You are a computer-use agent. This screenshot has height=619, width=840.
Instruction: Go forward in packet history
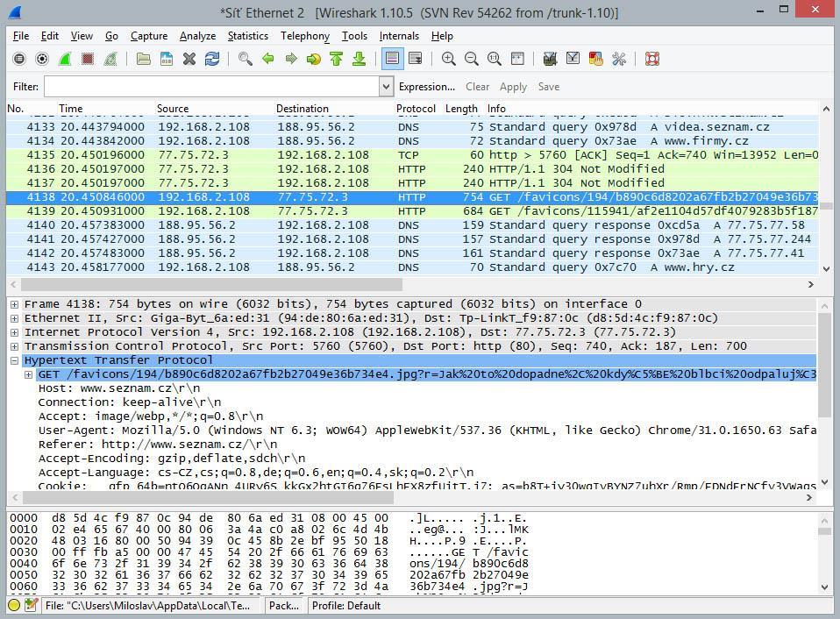(x=291, y=59)
